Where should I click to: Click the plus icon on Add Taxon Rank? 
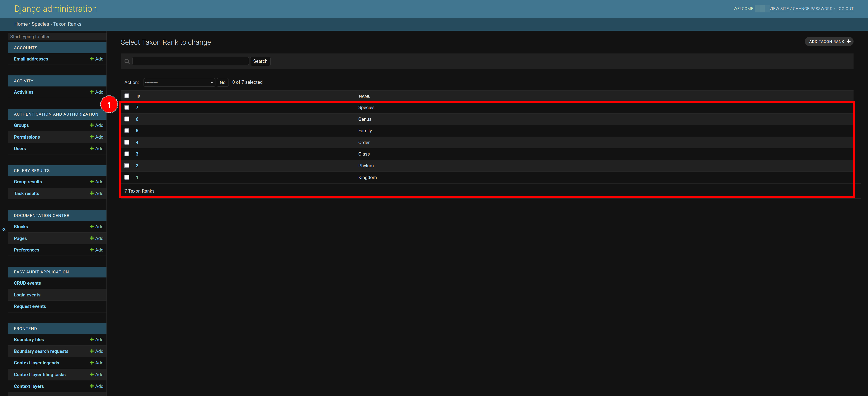point(849,41)
